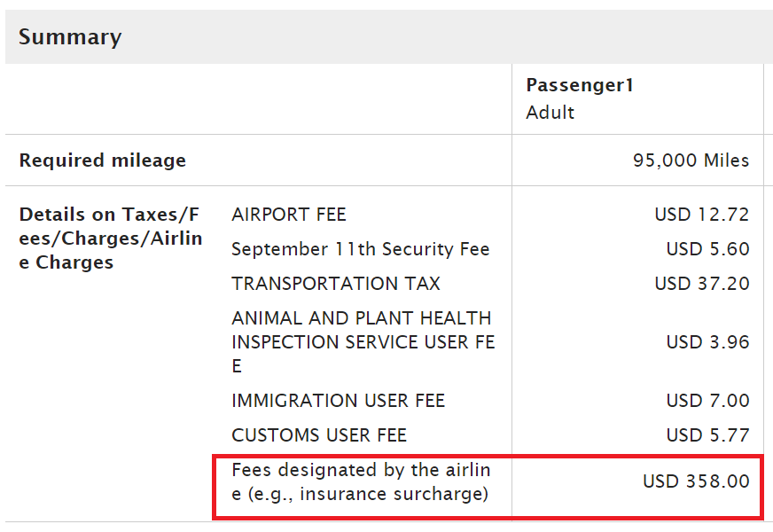This screenshot has width=773, height=532.
Task: Click the Animal and Plant Health Inspection fee
Action: [x=363, y=342]
